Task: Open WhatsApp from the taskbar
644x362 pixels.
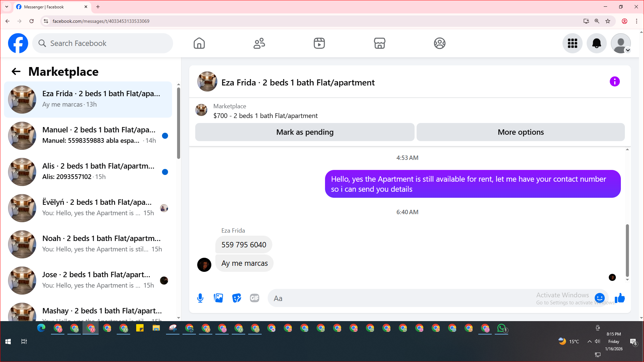Action: point(501,328)
